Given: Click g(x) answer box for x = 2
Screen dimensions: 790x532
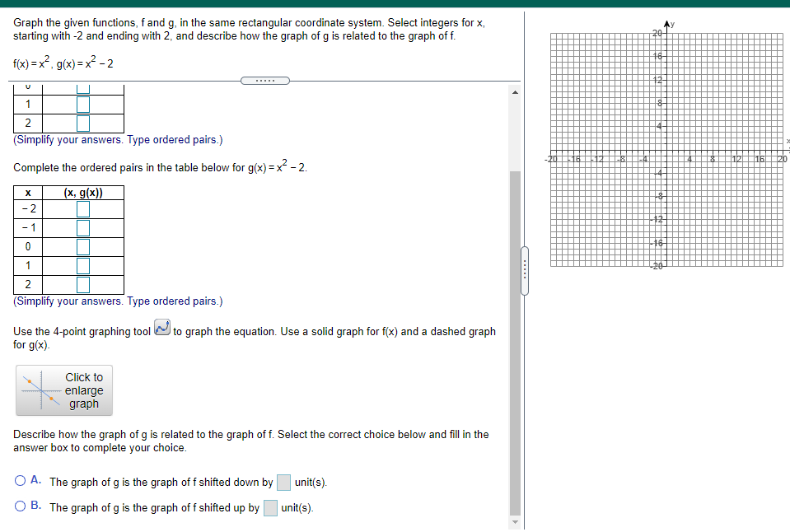Looking at the screenshot, I should (83, 285).
